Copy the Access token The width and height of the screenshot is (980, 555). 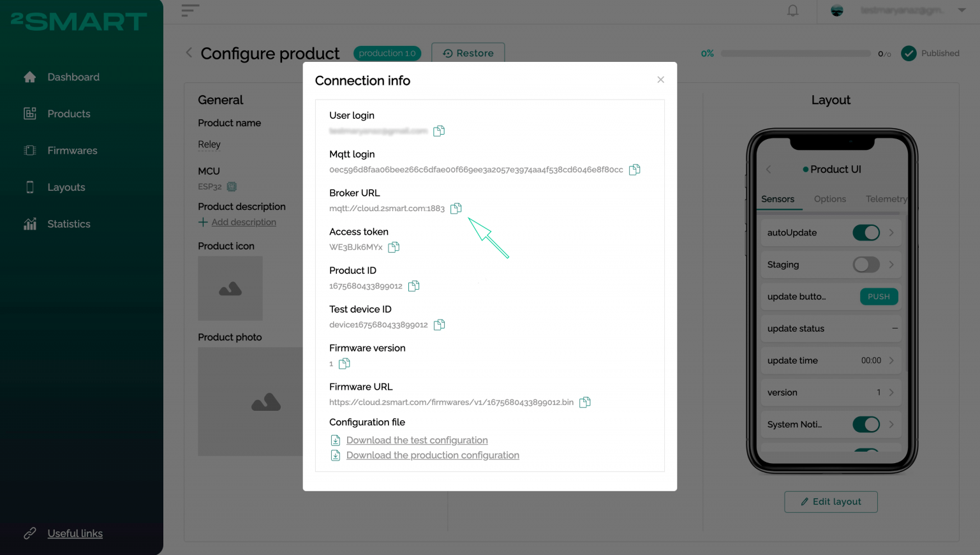coord(394,247)
